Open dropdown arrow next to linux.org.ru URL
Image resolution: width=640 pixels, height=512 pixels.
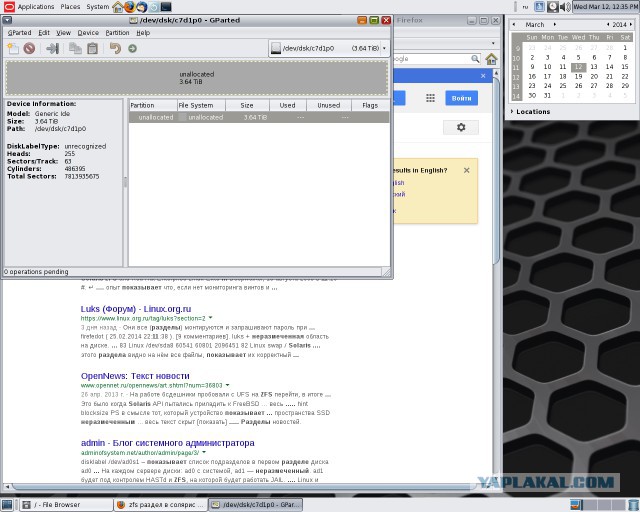(211, 318)
